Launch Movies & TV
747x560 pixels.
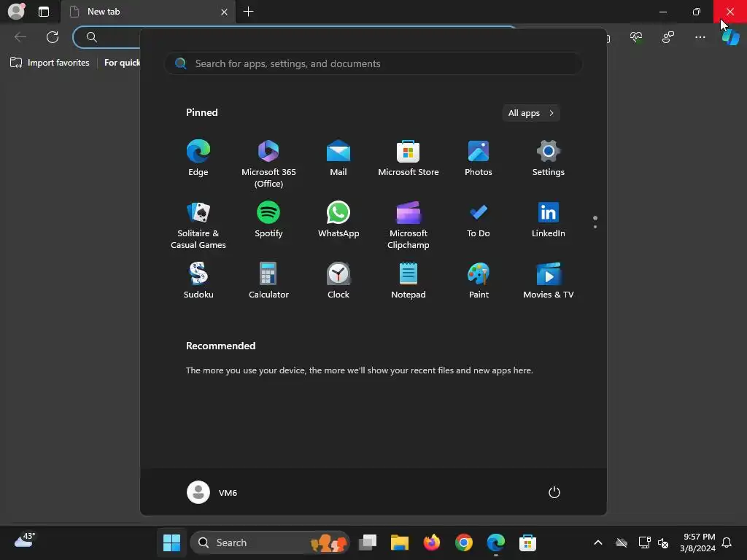549,281
